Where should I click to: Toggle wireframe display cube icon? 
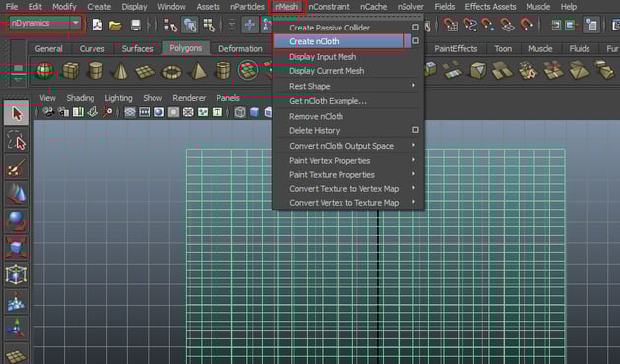[240, 112]
